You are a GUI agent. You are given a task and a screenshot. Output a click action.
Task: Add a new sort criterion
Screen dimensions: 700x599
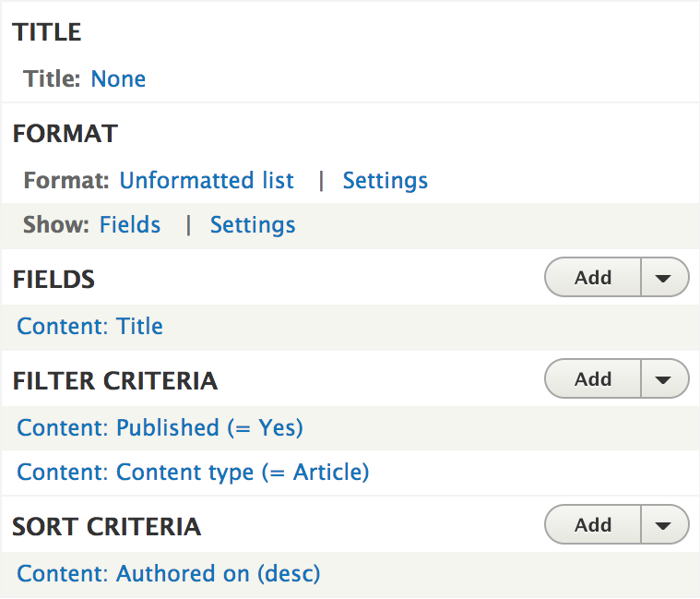tap(593, 525)
